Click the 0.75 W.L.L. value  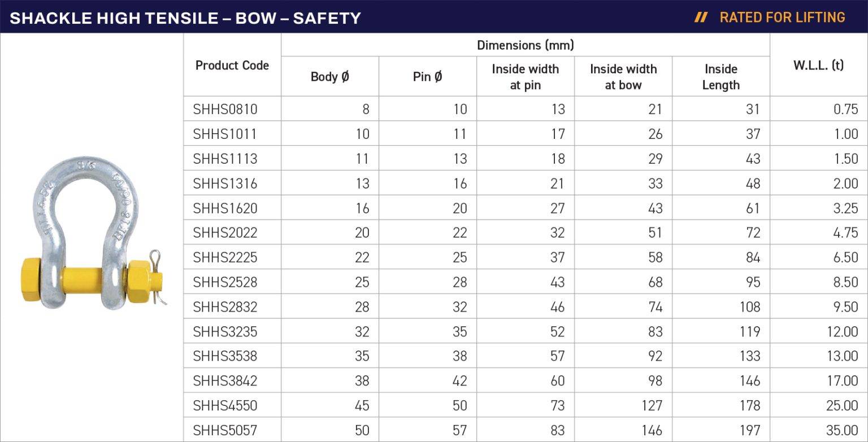click(845, 110)
